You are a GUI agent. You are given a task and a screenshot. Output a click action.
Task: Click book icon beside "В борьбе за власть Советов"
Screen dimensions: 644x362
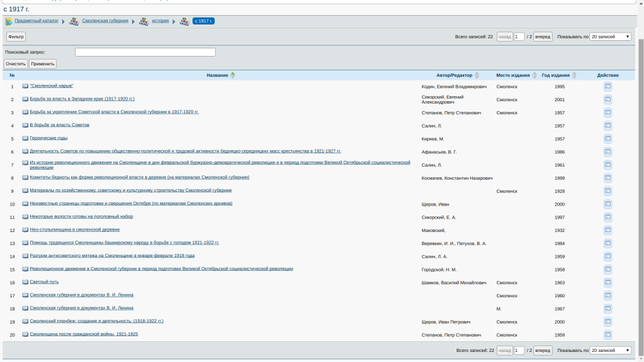click(25, 125)
